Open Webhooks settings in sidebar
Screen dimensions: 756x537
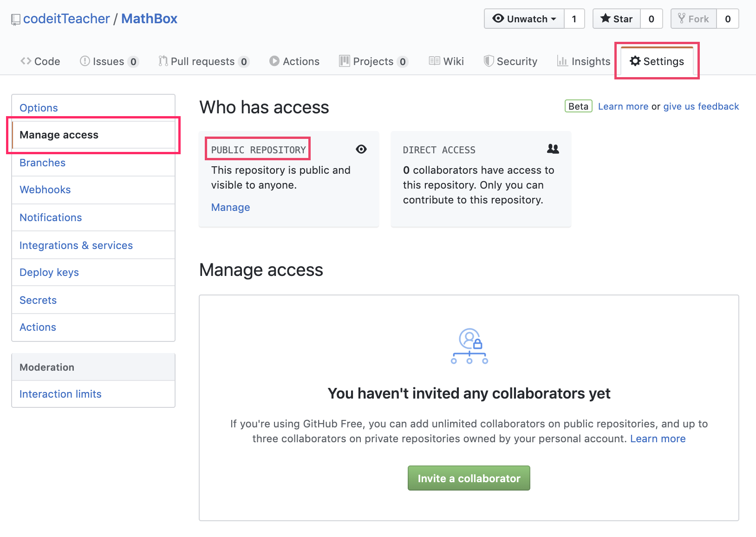pos(93,190)
